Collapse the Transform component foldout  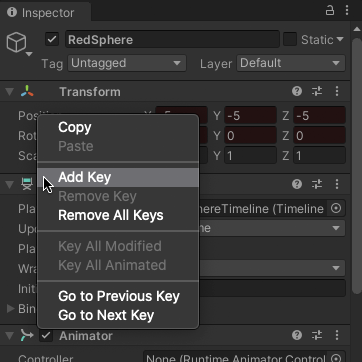click(x=10, y=92)
